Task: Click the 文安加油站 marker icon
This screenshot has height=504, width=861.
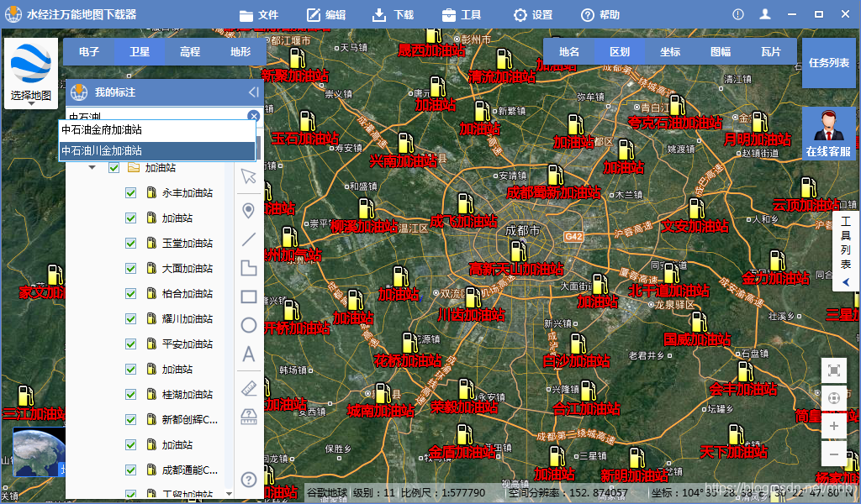Action: coord(697,209)
